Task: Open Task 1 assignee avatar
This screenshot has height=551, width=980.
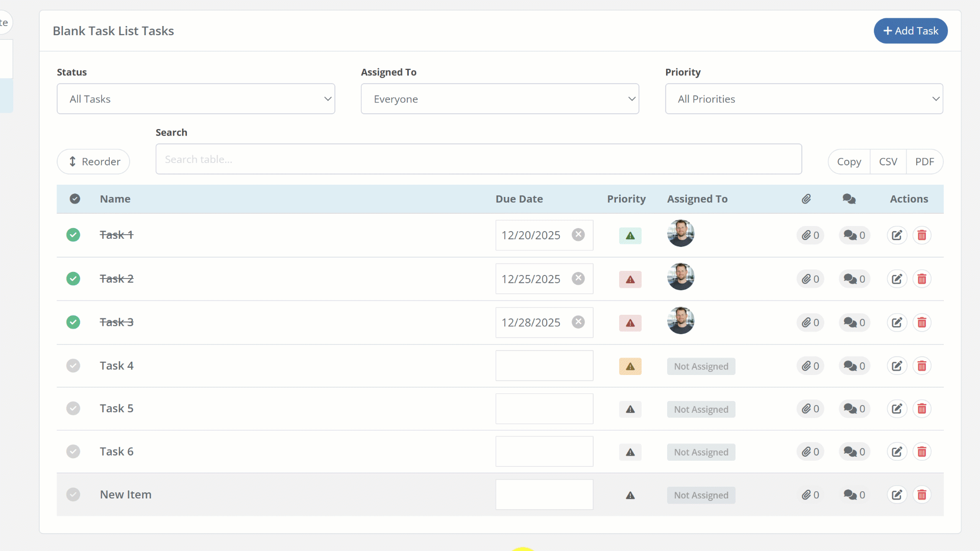Action: pyautogui.click(x=681, y=233)
